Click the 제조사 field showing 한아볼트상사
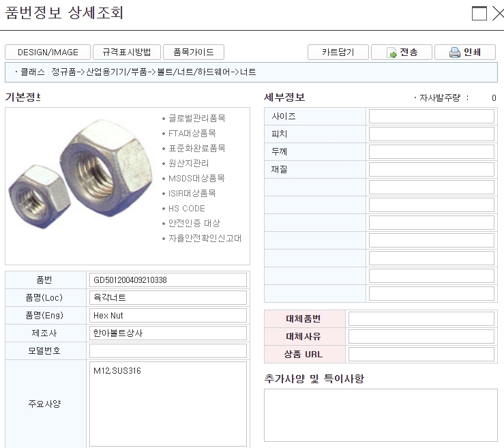504x448 pixels. coord(168,333)
